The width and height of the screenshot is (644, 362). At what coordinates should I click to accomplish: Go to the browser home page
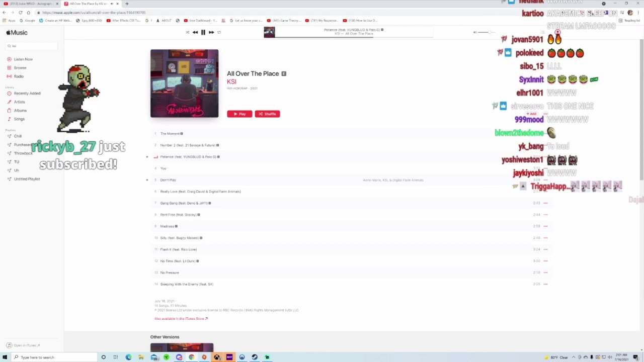[28, 13]
